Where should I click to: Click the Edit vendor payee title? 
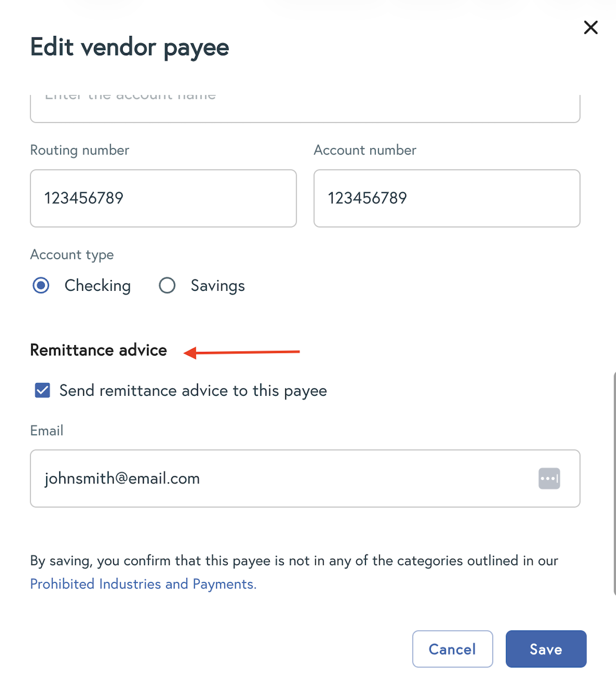coord(130,47)
